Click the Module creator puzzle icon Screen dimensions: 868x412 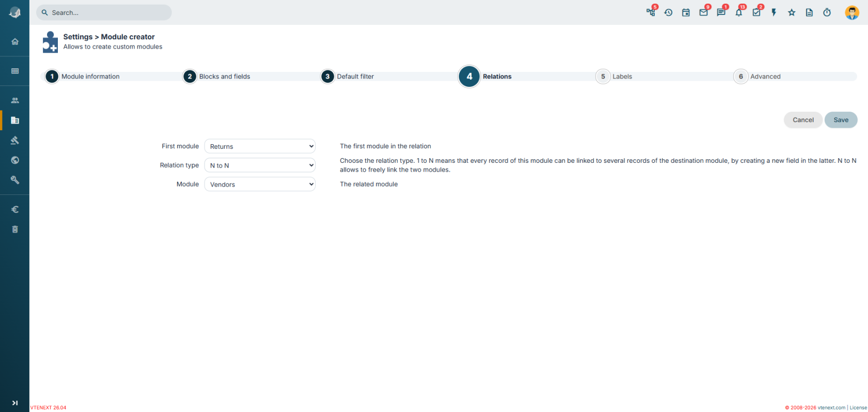(50, 42)
